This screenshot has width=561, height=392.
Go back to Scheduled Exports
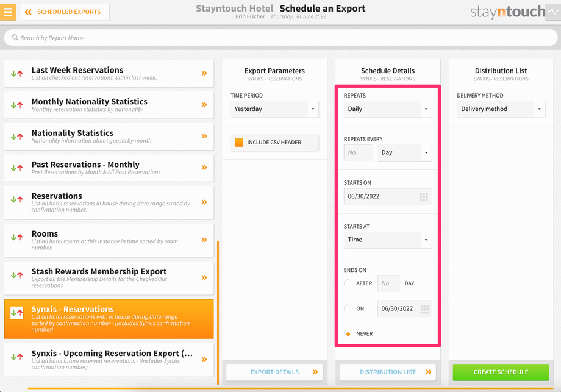[65, 12]
